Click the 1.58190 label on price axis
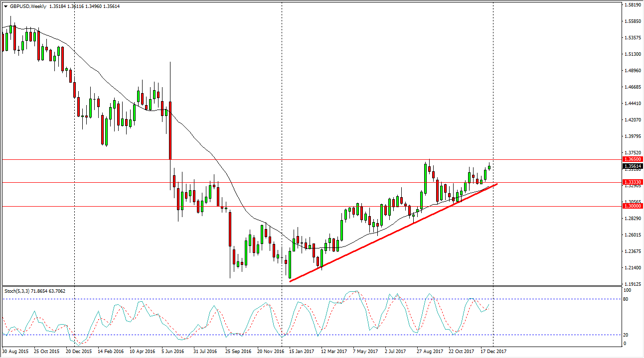This screenshot has height=358, width=644. 632,5
